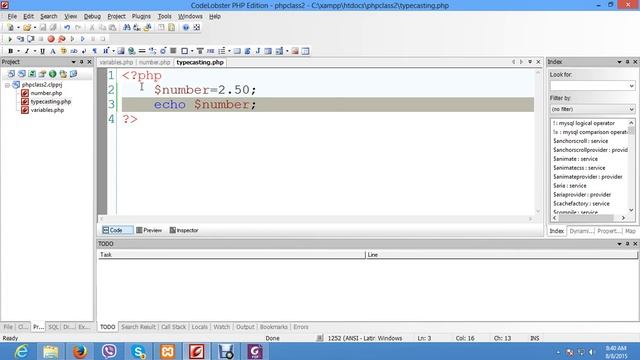Click the first icon in Project panel toolbar
The image size is (640, 360).
tap(11, 74)
